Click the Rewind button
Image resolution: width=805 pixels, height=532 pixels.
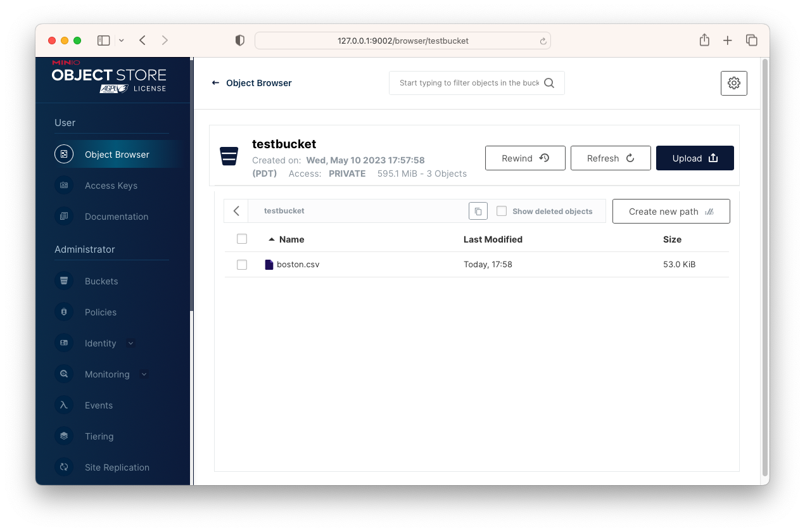pyautogui.click(x=525, y=158)
